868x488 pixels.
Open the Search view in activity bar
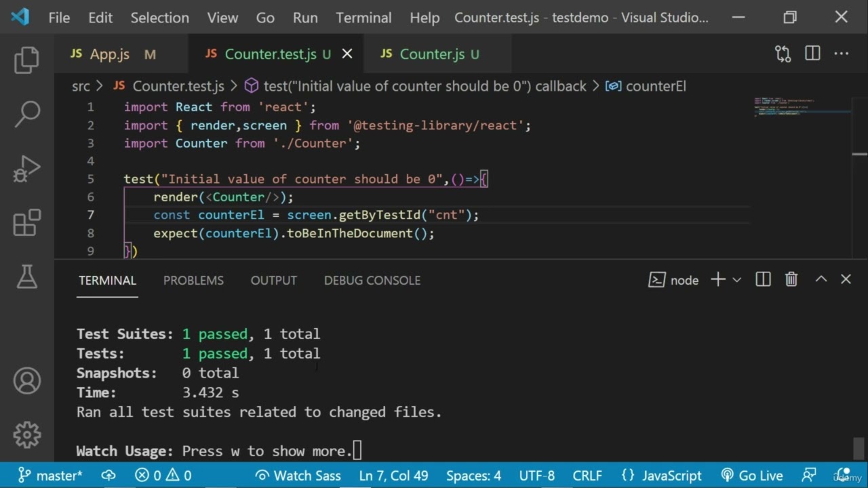27,114
